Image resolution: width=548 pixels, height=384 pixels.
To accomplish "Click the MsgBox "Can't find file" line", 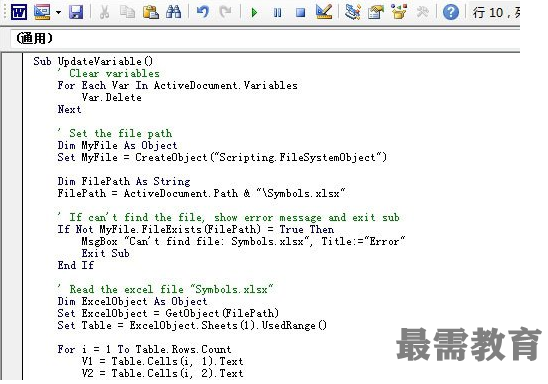I will [243, 241].
